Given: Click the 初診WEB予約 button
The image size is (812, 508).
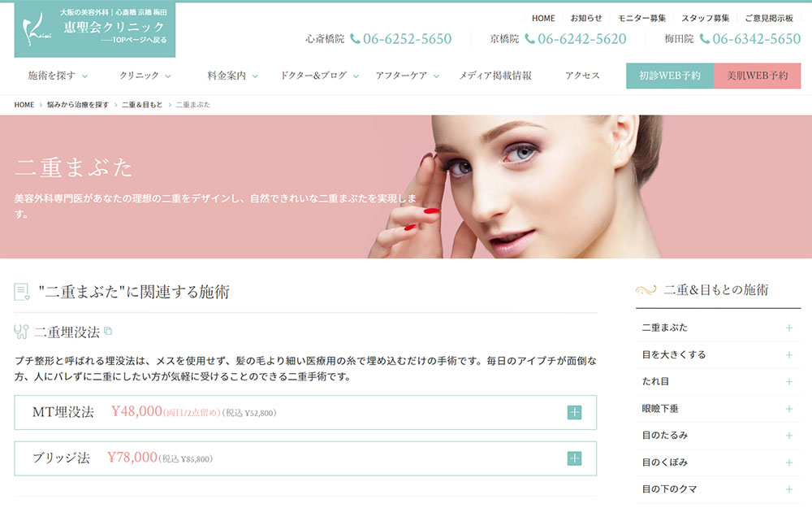Looking at the screenshot, I should pyautogui.click(x=670, y=76).
